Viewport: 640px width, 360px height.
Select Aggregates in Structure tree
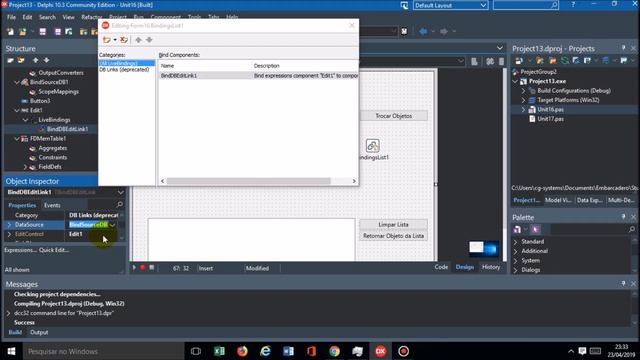[53, 148]
